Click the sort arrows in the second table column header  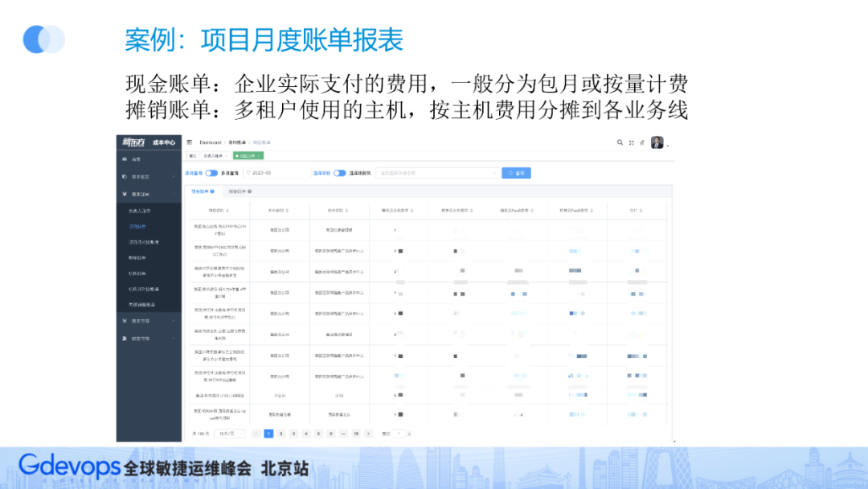point(287,211)
